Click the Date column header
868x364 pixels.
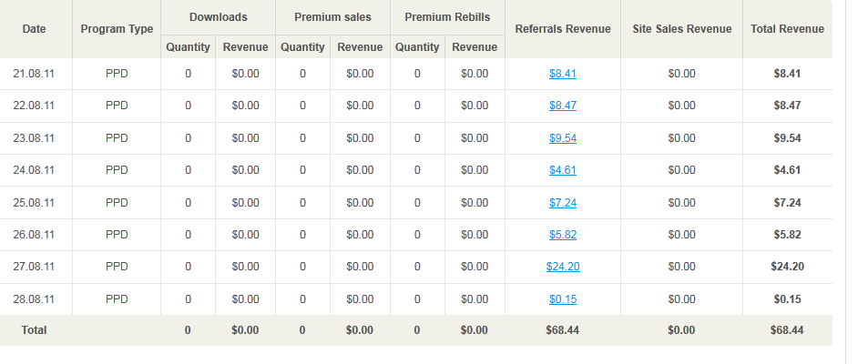pos(35,29)
